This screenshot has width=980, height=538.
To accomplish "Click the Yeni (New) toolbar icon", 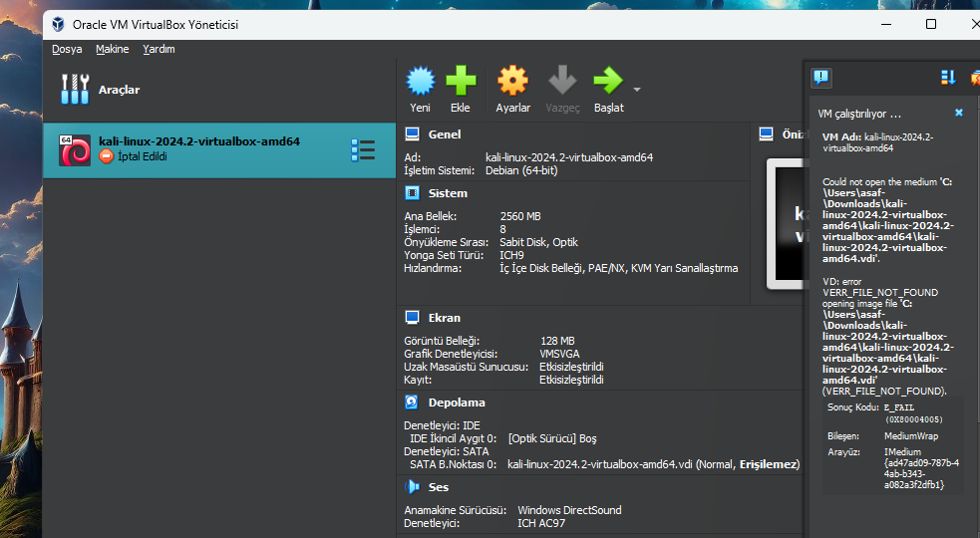I will (x=421, y=82).
